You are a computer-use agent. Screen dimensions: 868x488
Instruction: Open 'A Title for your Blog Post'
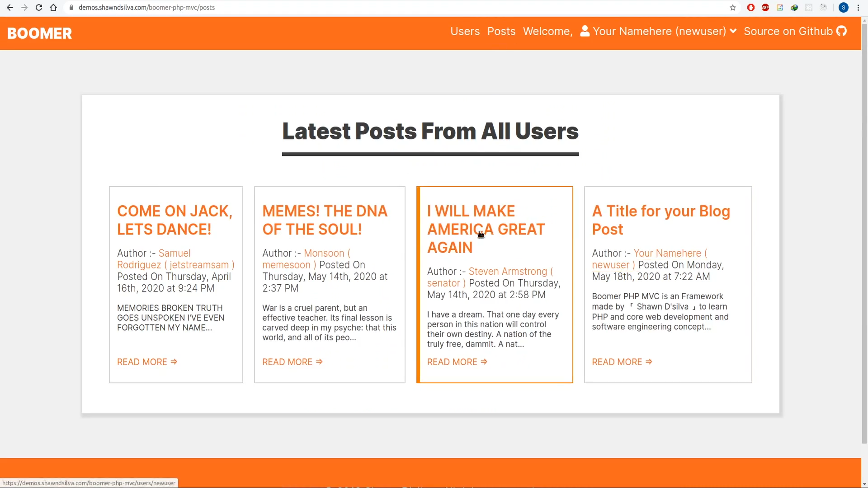point(660,220)
